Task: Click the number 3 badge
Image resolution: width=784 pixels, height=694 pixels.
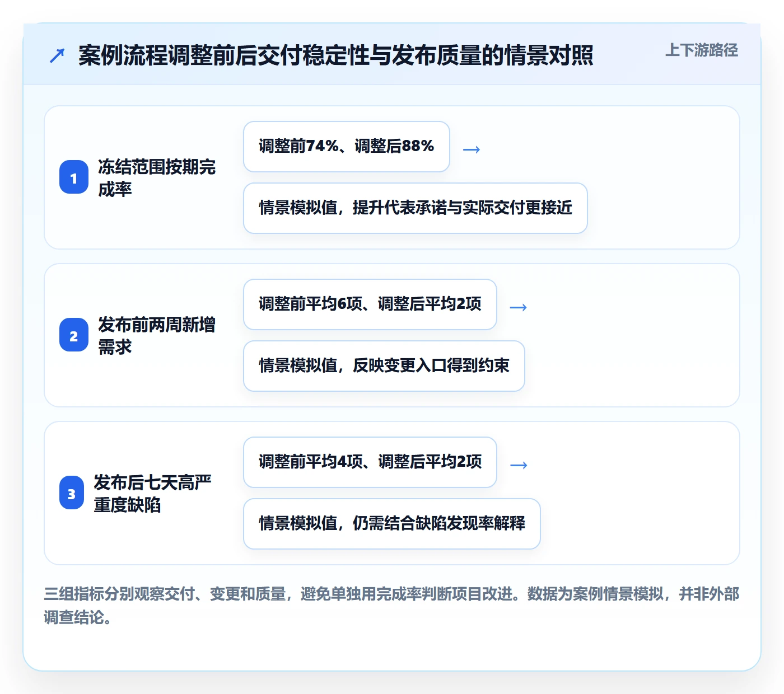Action: 72,493
